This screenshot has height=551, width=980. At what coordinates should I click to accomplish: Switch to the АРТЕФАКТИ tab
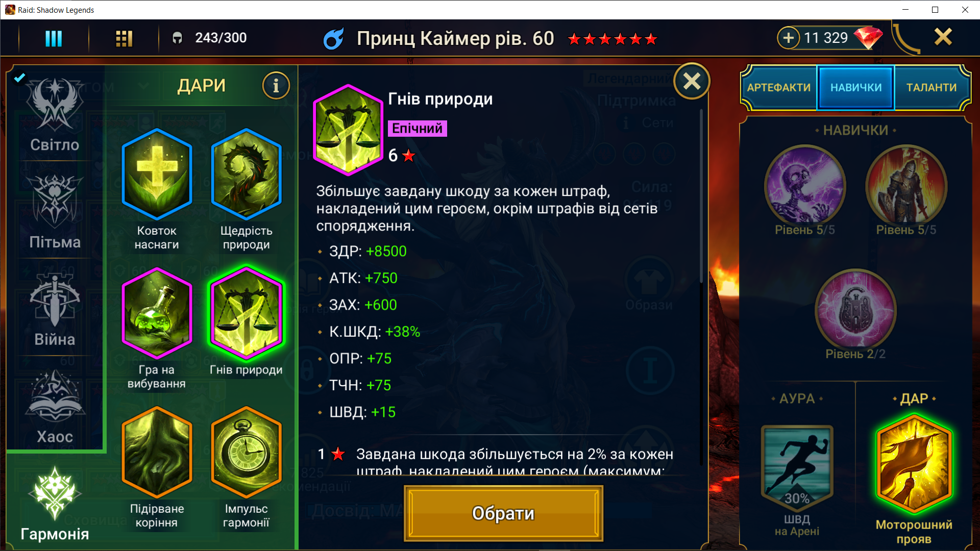pyautogui.click(x=778, y=87)
